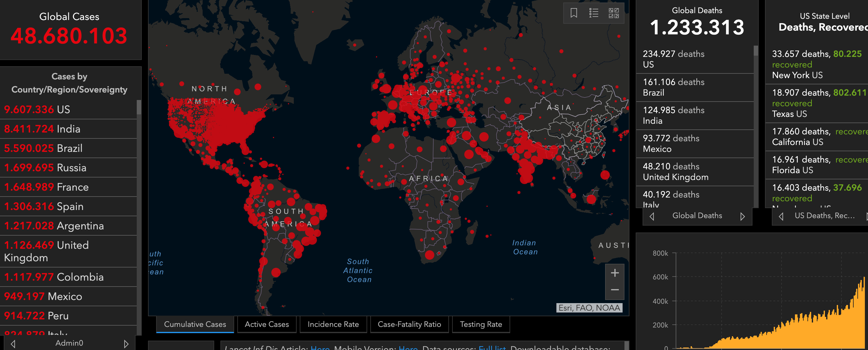The height and width of the screenshot is (350, 868).
Task: Click left arrow beside US Deaths, Rec...
Action: tap(781, 216)
